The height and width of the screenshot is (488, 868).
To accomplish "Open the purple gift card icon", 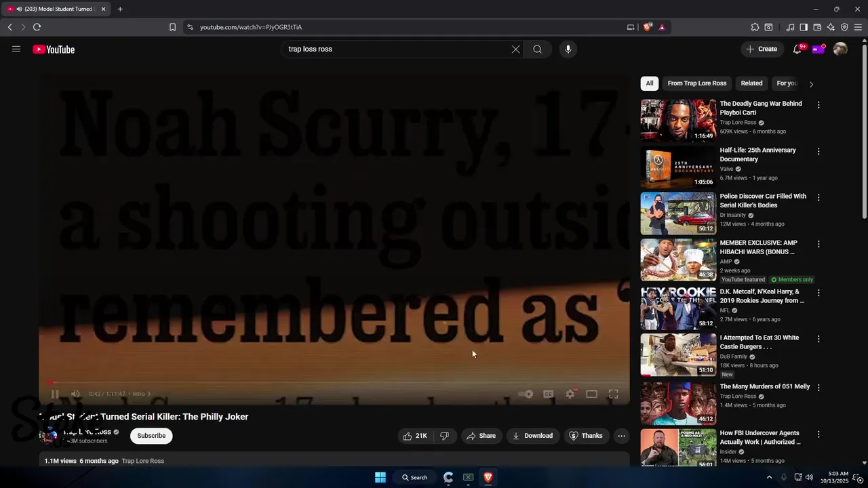I will click(x=818, y=49).
